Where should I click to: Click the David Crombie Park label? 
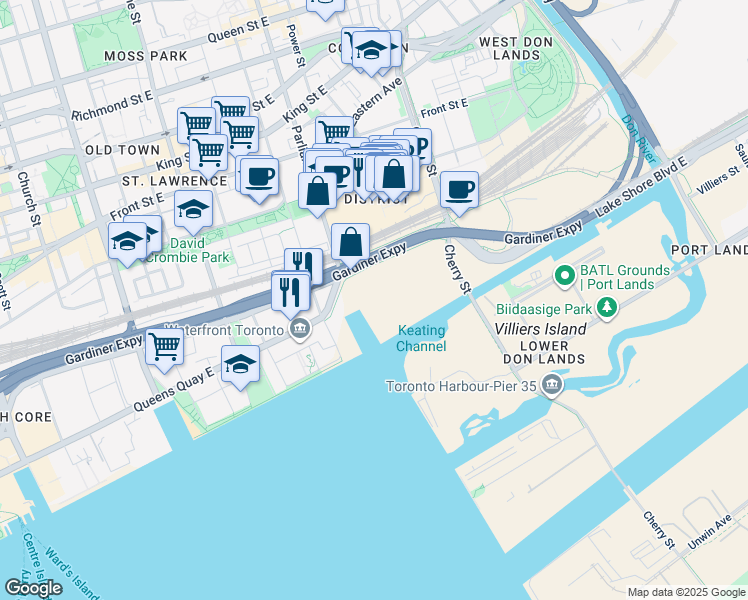[x=188, y=250]
